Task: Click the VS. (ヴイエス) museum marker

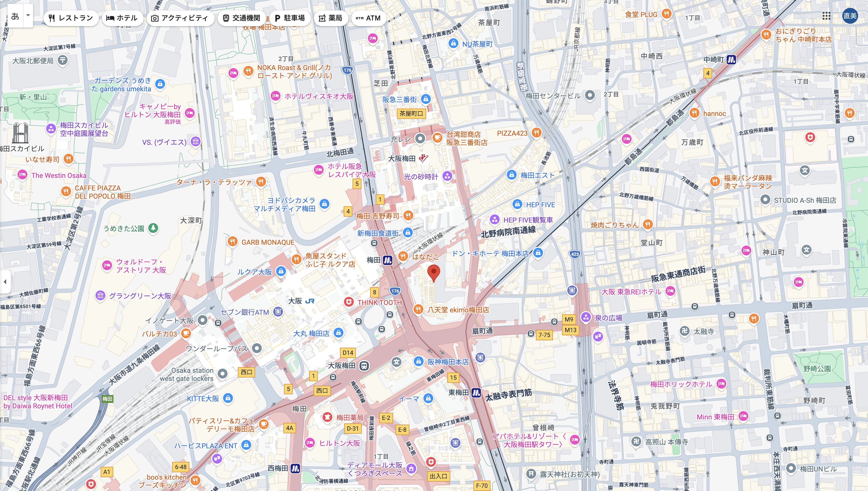Action: 196,141
